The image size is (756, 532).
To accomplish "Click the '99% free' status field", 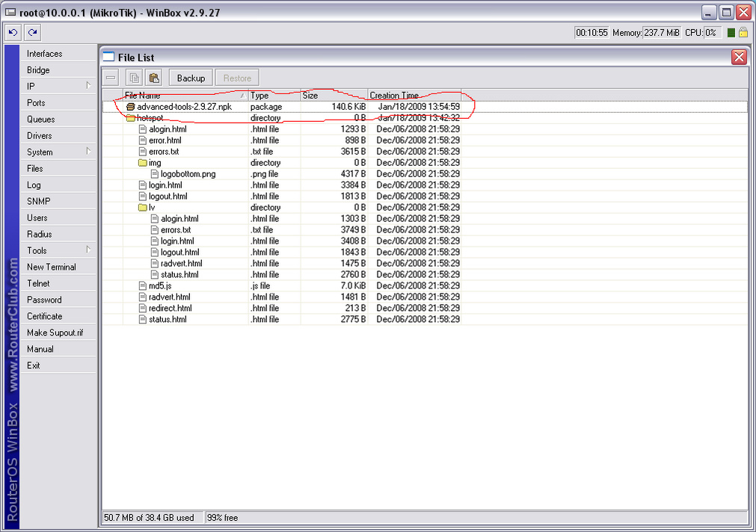I will (x=477, y=518).
